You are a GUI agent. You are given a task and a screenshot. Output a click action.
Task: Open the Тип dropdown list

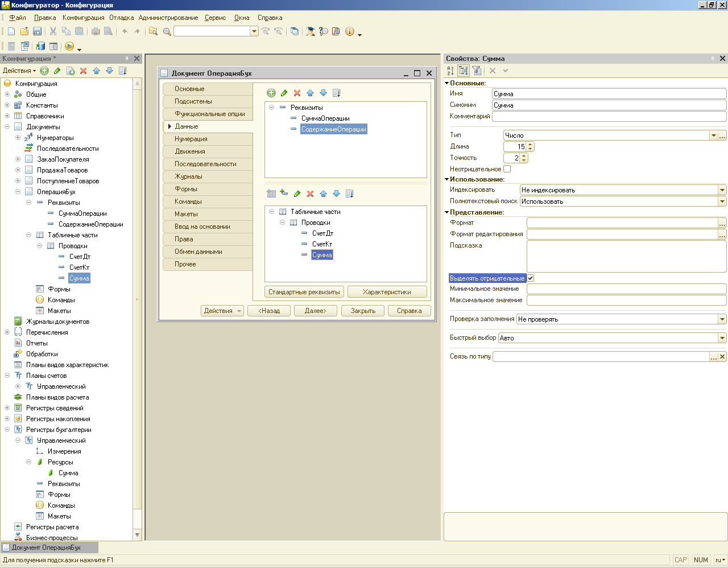pos(713,135)
